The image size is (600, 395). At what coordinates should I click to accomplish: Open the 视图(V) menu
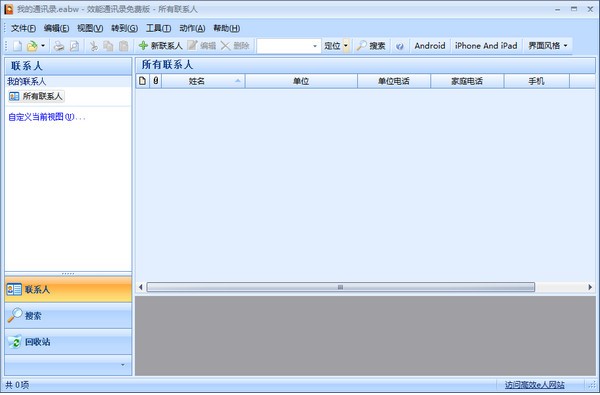point(90,28)
